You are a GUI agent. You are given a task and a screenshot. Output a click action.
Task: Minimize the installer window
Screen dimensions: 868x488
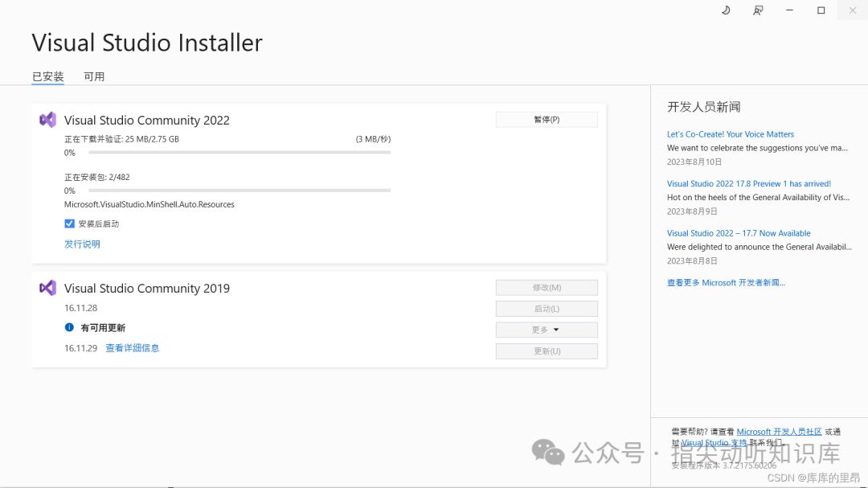789,10
